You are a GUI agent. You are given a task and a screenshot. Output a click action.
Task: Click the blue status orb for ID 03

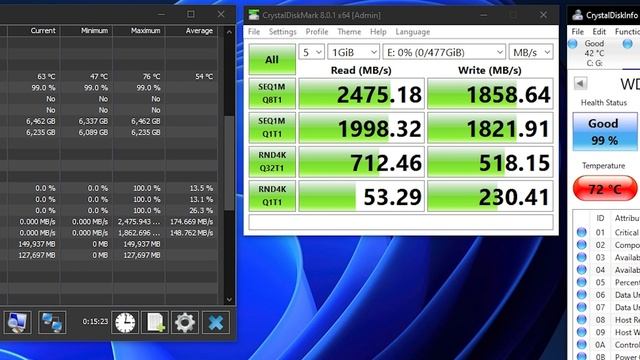(x=582, y=257)
